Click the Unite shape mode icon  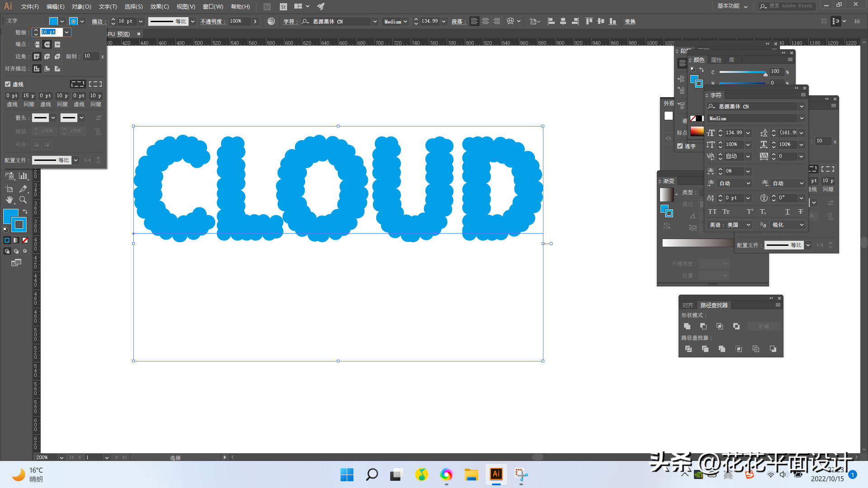[687, 326]
